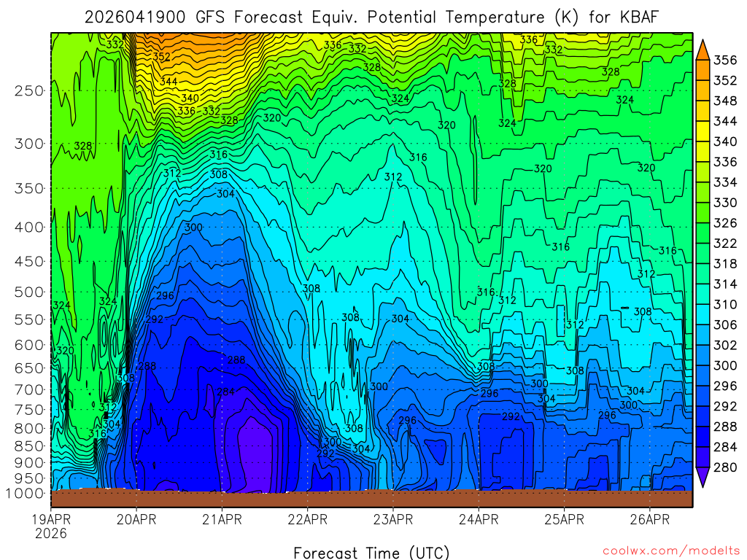Pick the colorbar swatch between 306 and 310
The width and height of the screenshot is (747, 560).
[703, 314]
